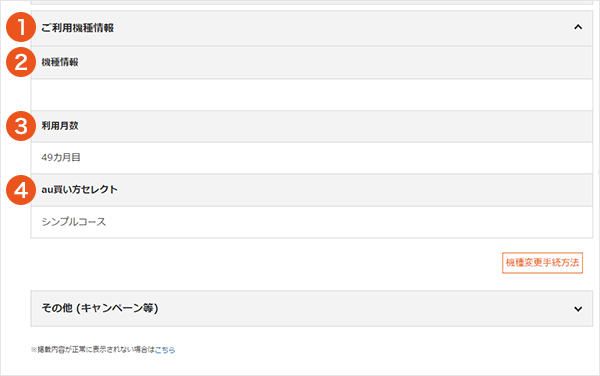This screenshot has height=376, width=600.
Task: Click the 機種情報 subheader row
Action: [x=311, y=63]
